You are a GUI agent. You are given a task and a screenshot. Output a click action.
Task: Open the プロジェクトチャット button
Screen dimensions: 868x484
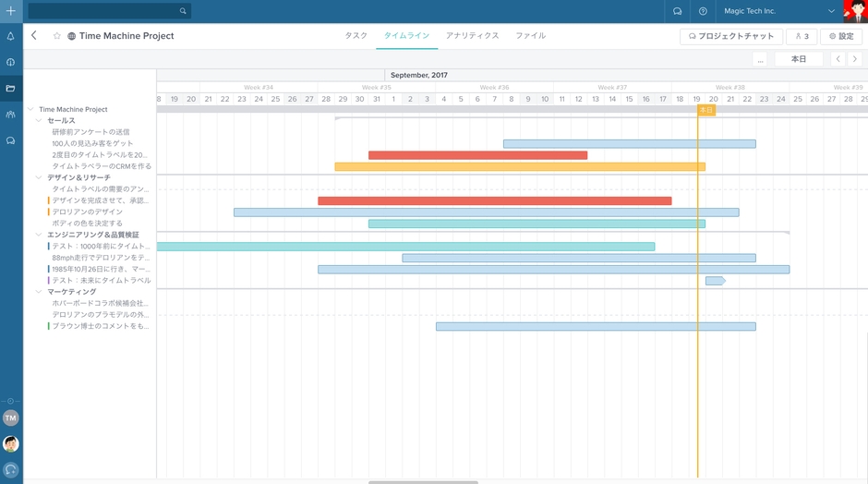[730, 36]
